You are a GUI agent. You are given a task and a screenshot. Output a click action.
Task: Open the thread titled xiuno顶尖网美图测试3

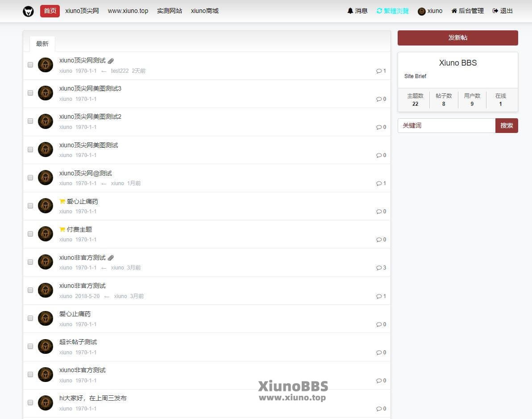point(90,88)
